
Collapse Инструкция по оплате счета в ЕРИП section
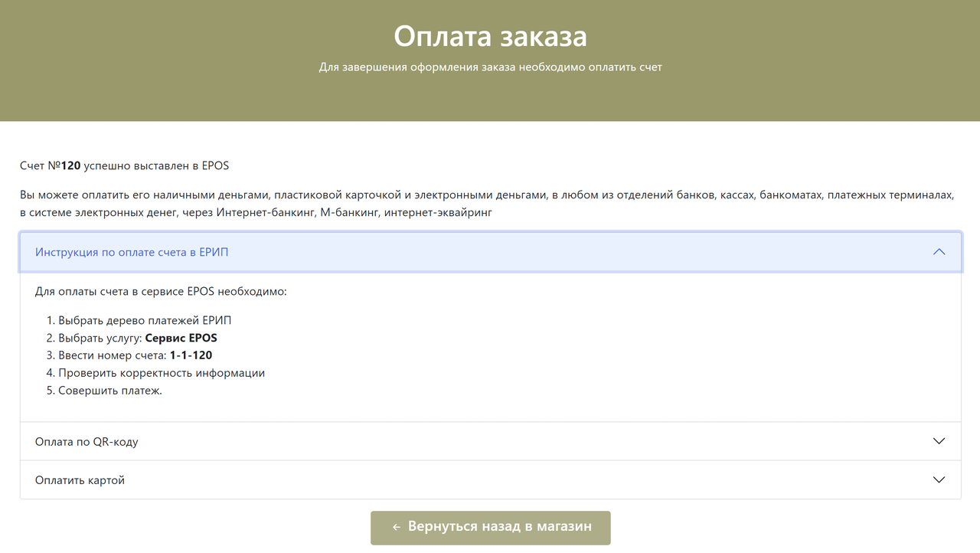coord(132,252)
